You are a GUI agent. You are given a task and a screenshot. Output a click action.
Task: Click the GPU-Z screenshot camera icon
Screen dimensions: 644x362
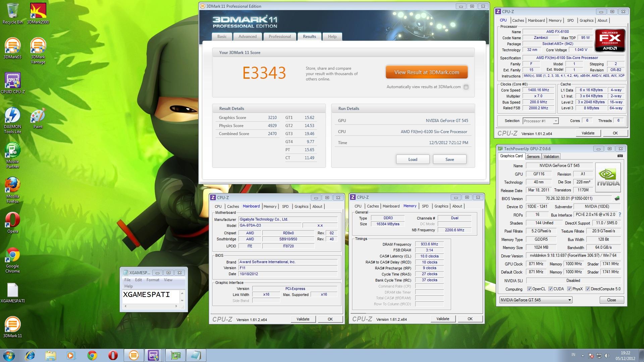[x=620, y=156]
